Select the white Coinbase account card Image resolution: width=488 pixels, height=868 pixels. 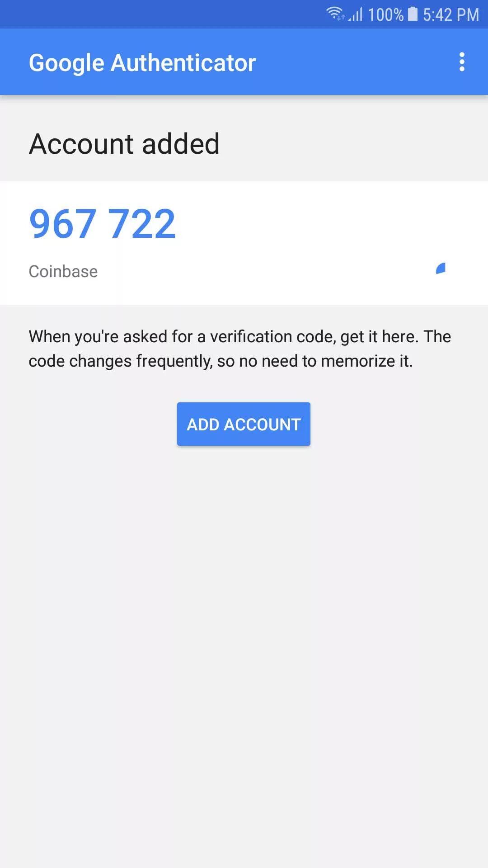tap(244, 243)
